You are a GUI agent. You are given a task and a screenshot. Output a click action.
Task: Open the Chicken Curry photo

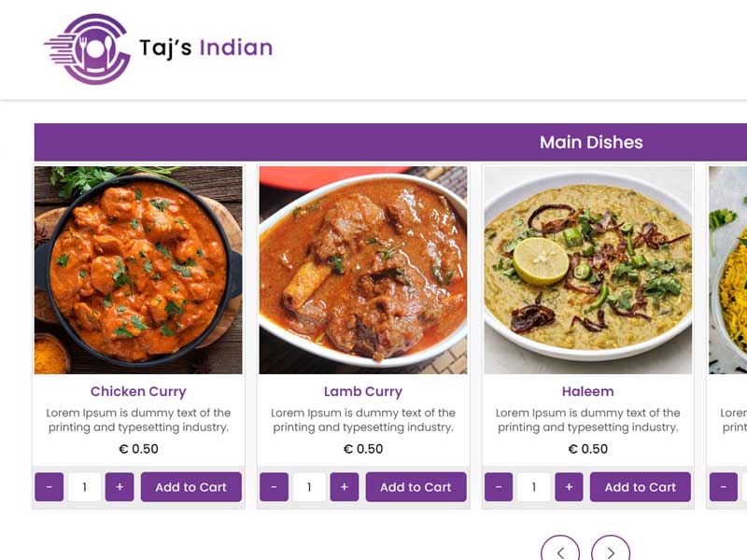pyautogui.click(x=138, y=270)
